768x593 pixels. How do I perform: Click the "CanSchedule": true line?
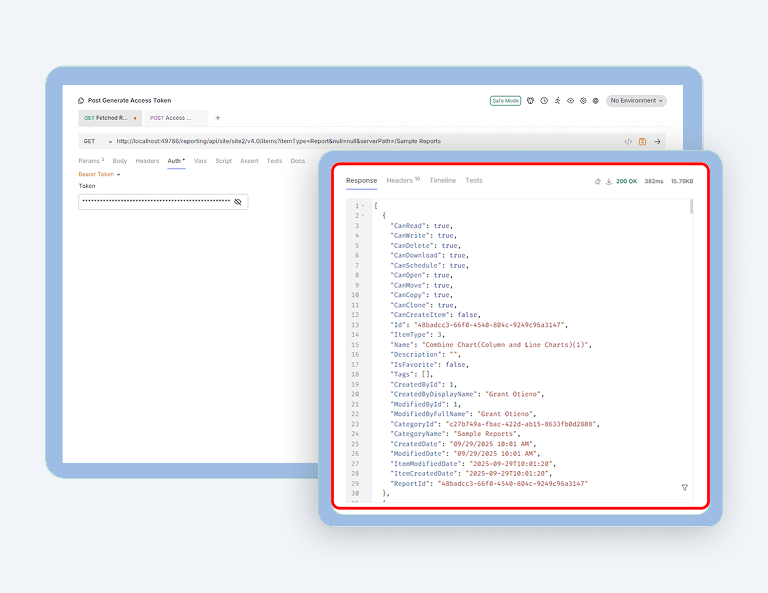click(430, 266)
